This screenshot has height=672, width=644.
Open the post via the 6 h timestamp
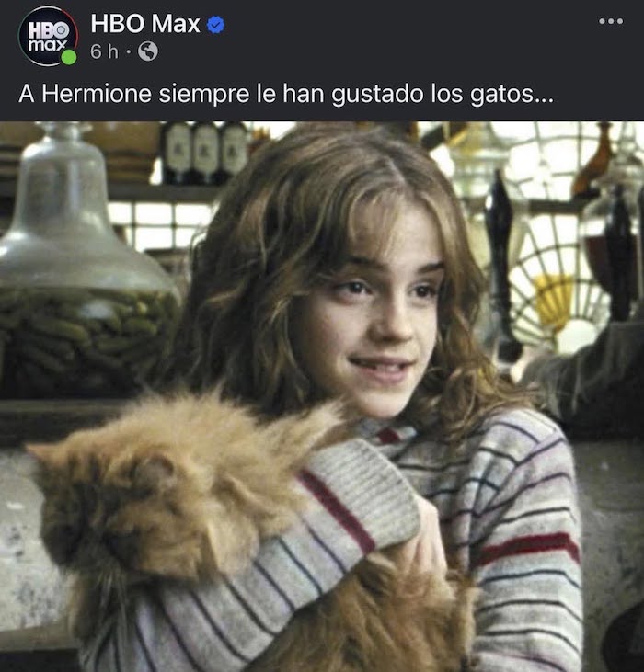(104, 51)
